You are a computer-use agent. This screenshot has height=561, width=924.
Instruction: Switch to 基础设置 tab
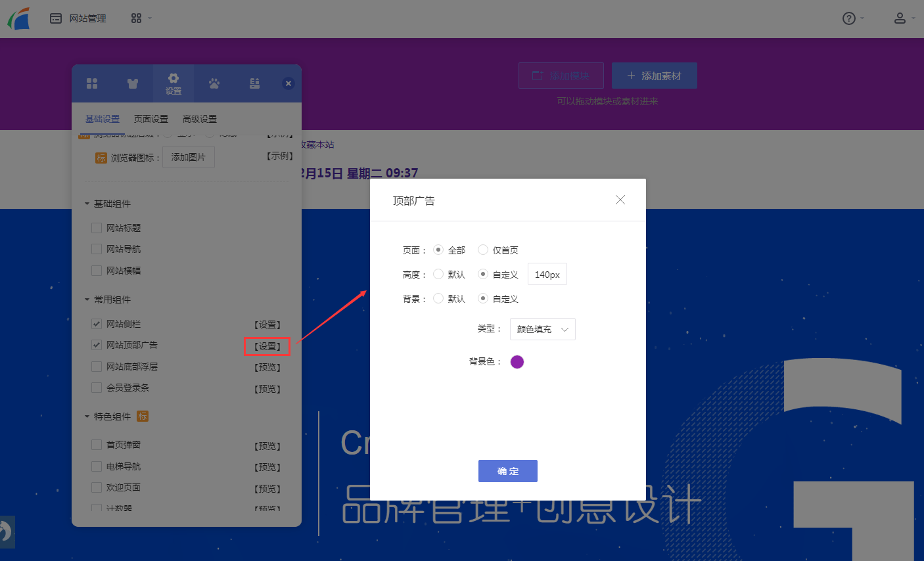click(x=103, y=119)
